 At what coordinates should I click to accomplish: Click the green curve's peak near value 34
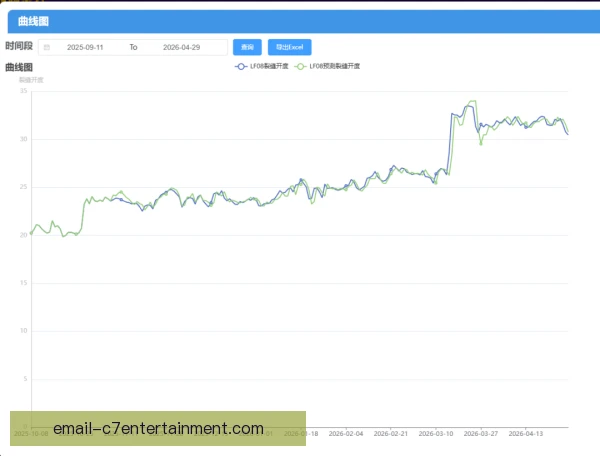click(x=473, y=101)
